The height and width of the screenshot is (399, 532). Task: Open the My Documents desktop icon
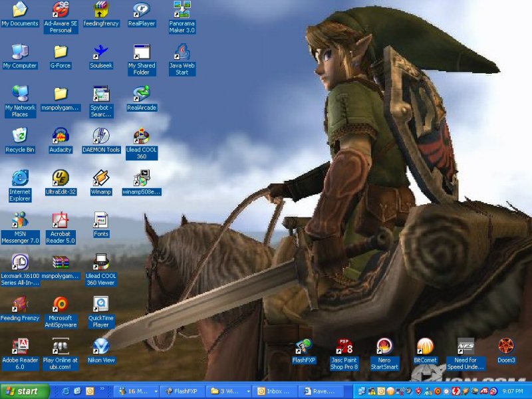click(20, 14)
